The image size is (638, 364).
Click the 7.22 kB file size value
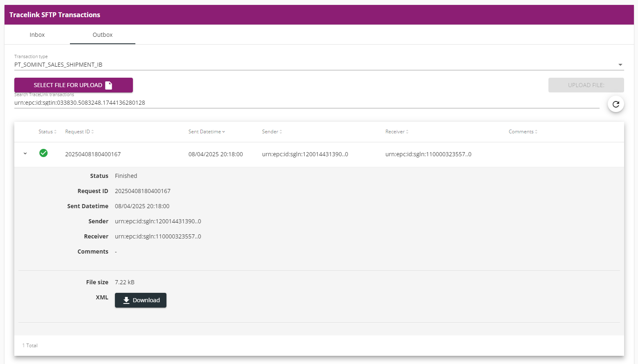(x=125, y=282)
